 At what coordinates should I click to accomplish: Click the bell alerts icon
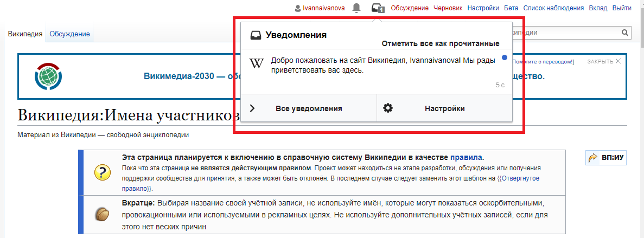(x=356, y=8)
